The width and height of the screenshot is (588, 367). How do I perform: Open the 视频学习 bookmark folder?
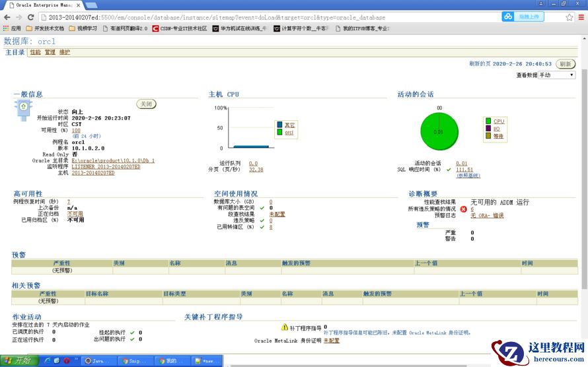pyautogui.click(x=83, y=28)
